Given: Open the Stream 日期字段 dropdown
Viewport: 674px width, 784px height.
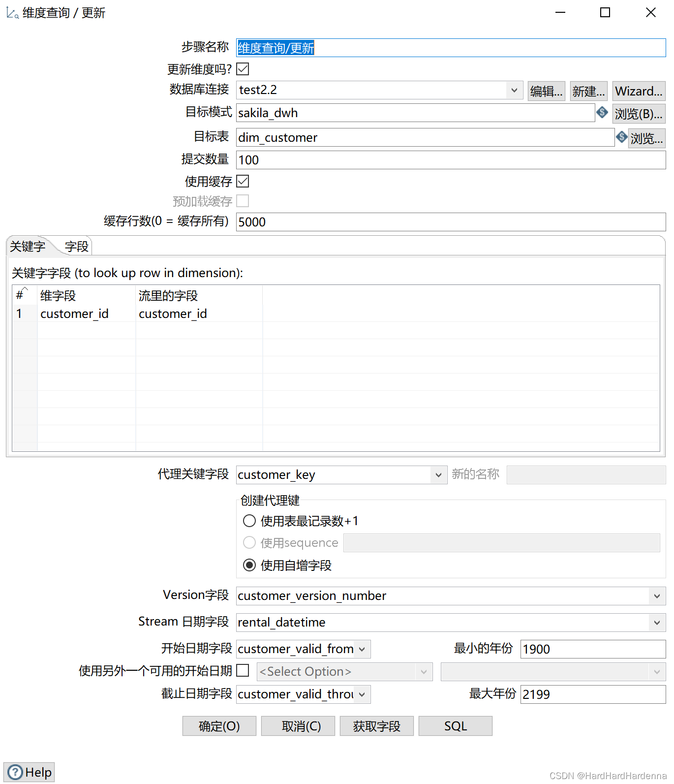Looking at the screenshot, I should (x=657, y=623).
